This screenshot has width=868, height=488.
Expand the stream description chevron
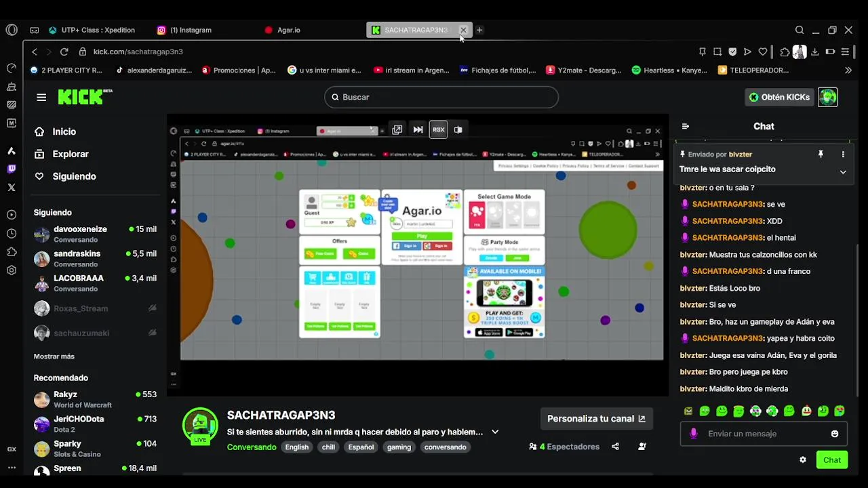pos(495,432)
